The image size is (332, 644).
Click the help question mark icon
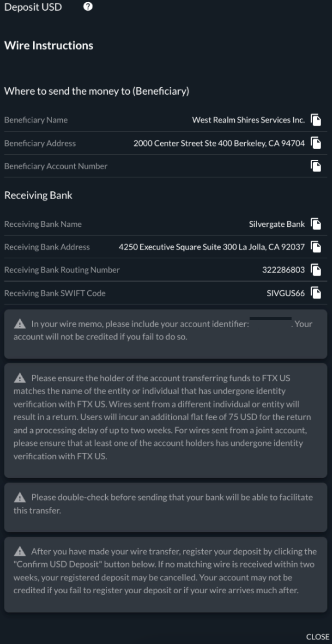[88, 6]
